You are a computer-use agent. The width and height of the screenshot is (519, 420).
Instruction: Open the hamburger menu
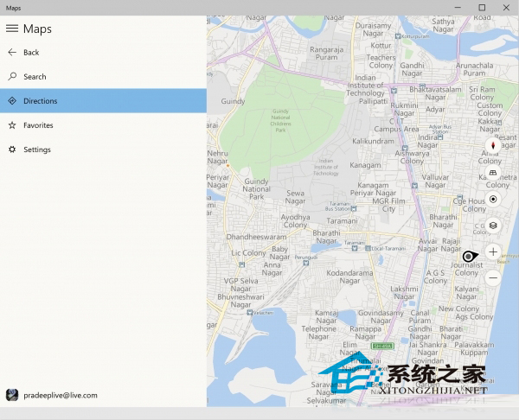12,29
